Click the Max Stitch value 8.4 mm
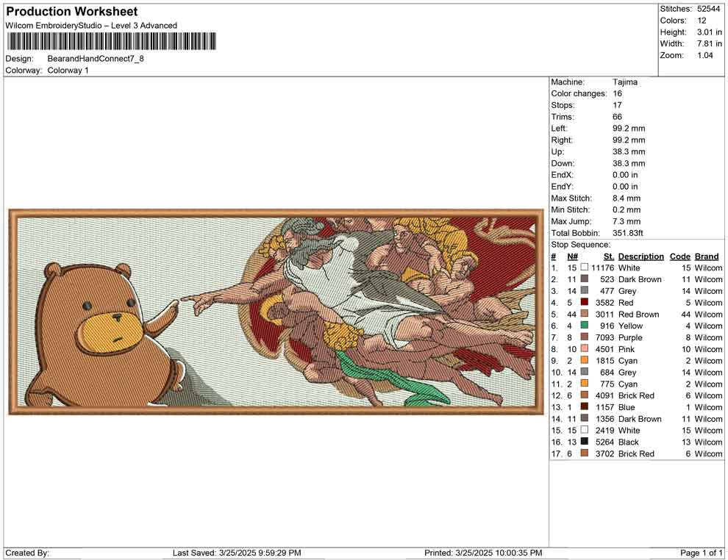The height and width of the screenshot is (560, 728). point(627,198)
